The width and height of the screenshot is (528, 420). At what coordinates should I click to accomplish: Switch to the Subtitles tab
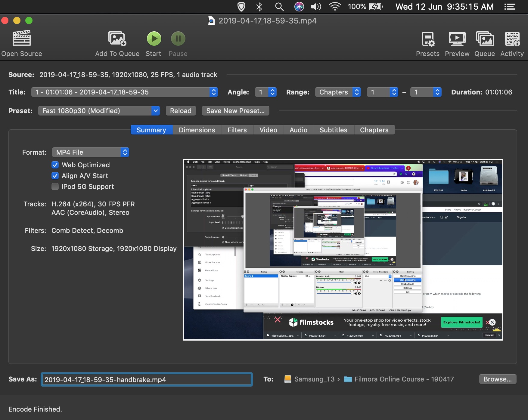click(x=334, y=130)
